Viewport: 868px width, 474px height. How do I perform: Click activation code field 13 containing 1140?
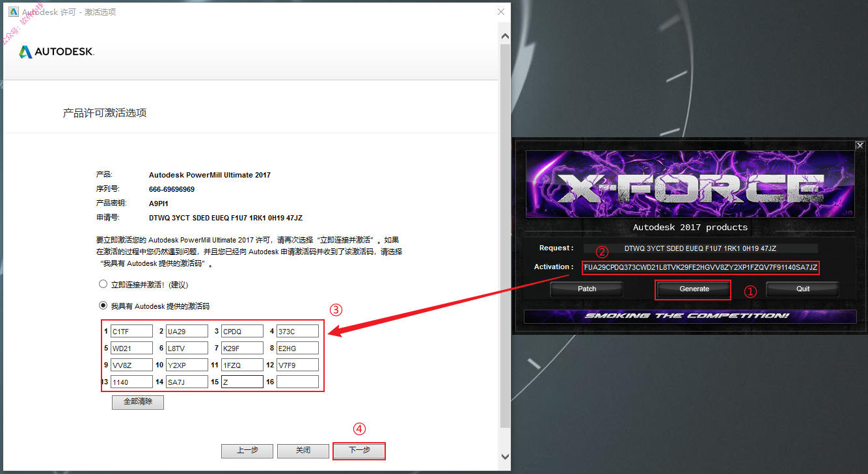coord(131,382)
